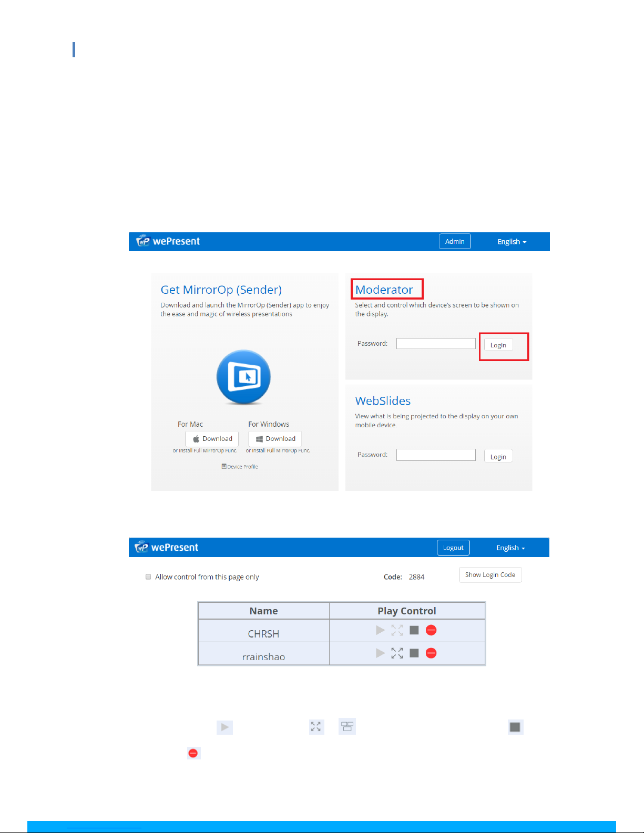644x833 pixels.
Task: Click the wePresent logo above Get MirrorOp
Action: tap(168, 241)
